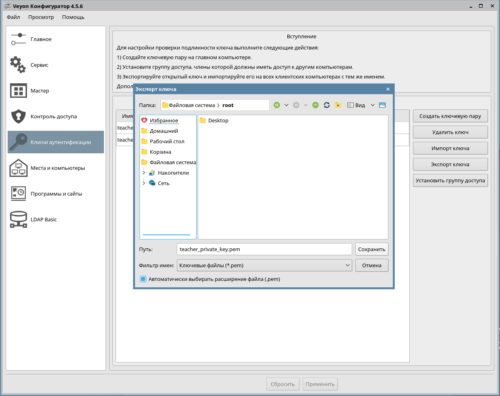Expand the Сеть tree node
Viewport: 500px width, 396px height.
coord(144,183)
